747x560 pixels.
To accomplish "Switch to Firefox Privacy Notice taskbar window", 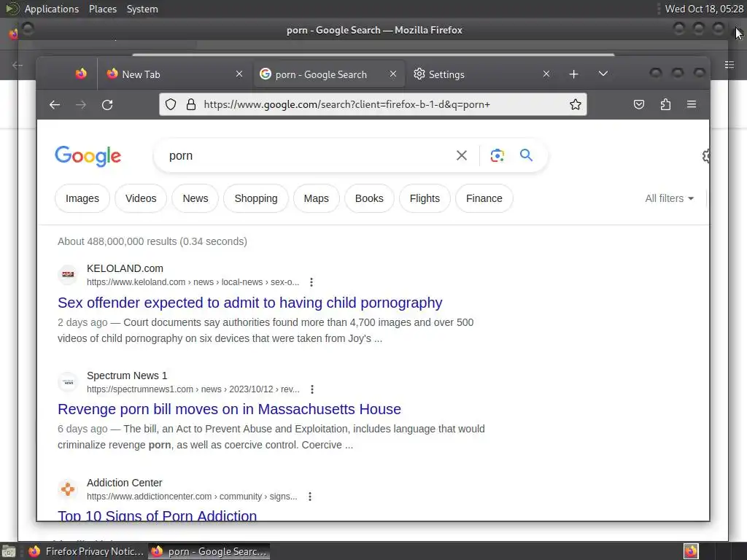I will point(86,551).
